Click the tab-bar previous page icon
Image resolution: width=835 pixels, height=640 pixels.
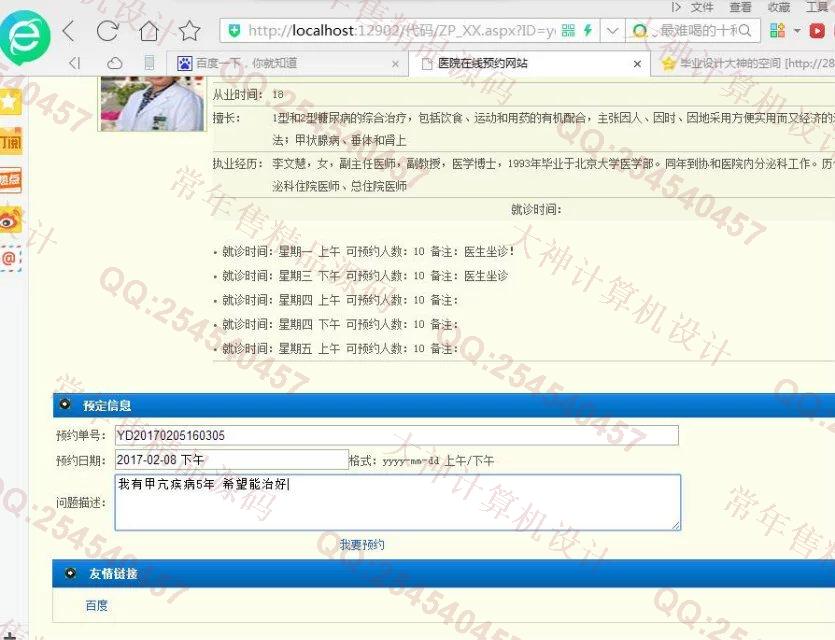pos(75,63)
